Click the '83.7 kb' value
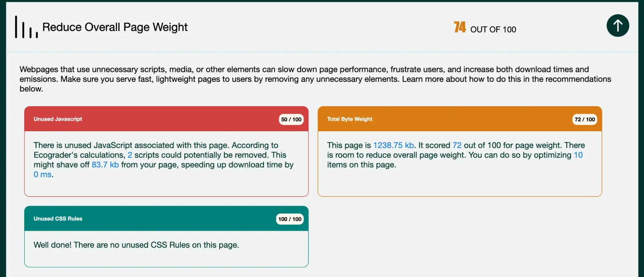This screenshot has width=644, height=277. click(105, 165)
